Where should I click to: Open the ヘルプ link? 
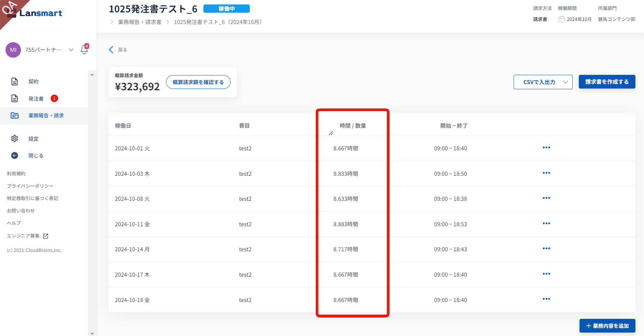14,223
